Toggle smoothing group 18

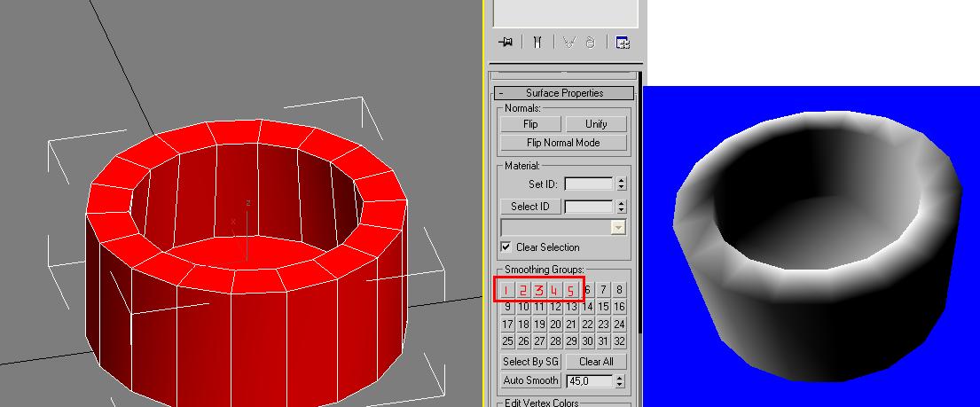click(524, 325)
